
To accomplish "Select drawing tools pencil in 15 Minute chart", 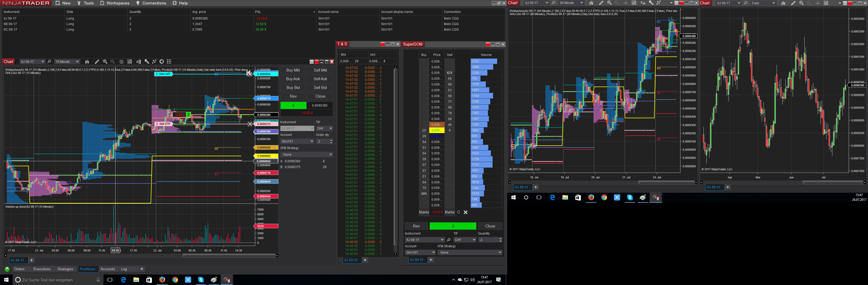I will [97, 61].
